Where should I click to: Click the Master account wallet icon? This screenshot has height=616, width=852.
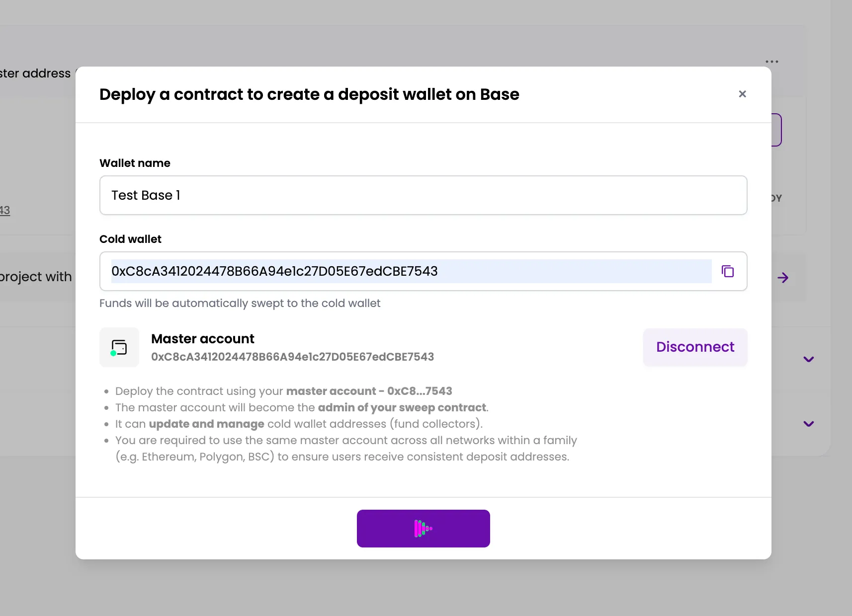point(119,347)
